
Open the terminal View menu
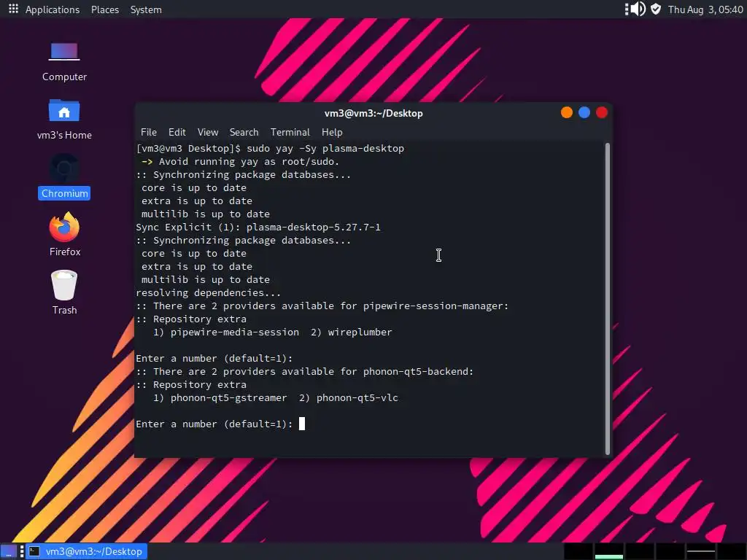(x=208, y=133)
